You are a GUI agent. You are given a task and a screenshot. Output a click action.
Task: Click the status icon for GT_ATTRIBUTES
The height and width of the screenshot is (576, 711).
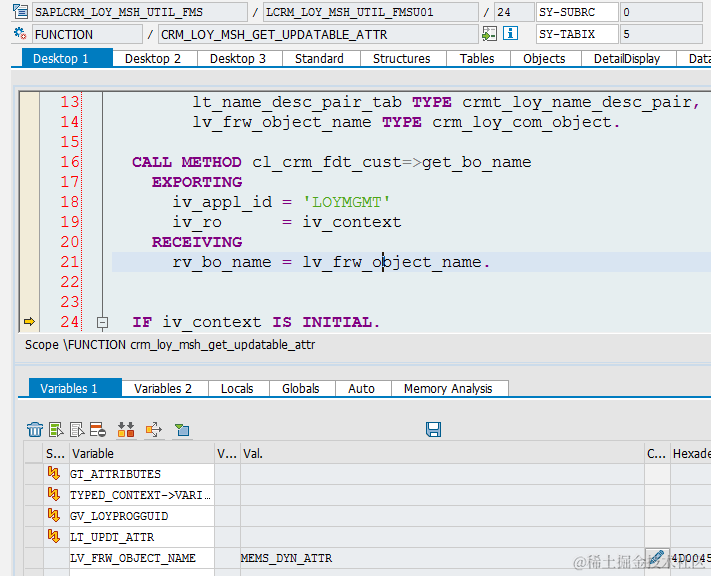54,473
